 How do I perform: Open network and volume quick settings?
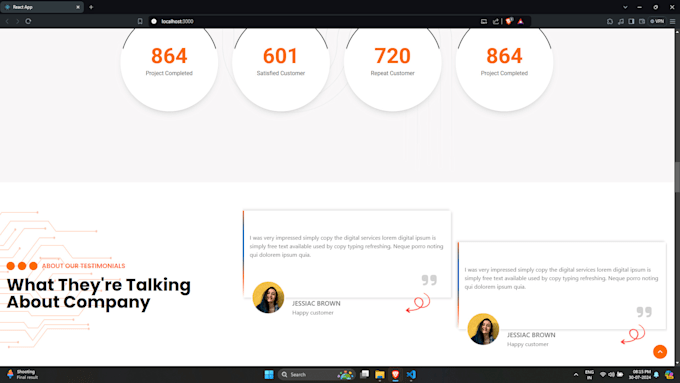pos(611,374)
